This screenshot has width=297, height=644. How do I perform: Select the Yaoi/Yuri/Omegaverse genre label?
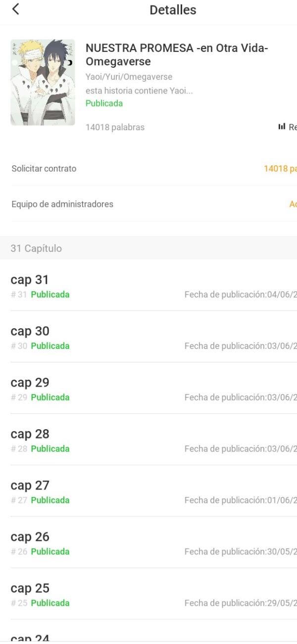click(129, 77)
